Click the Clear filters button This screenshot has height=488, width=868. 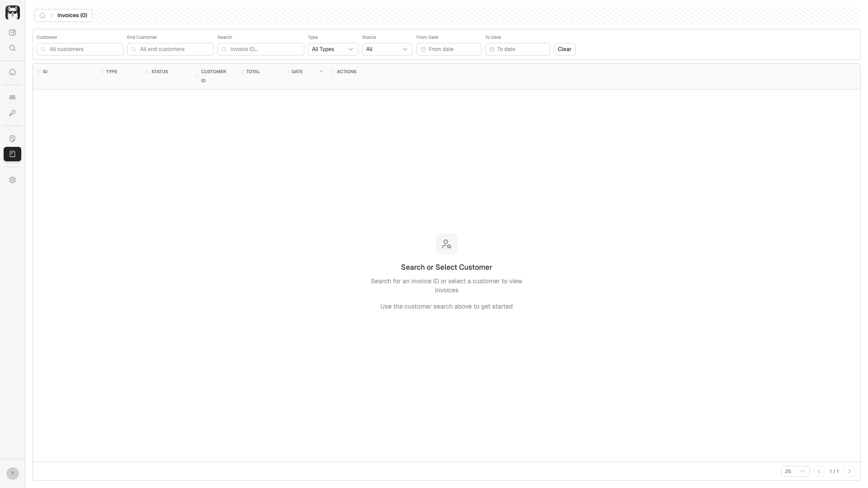[564, 49]
